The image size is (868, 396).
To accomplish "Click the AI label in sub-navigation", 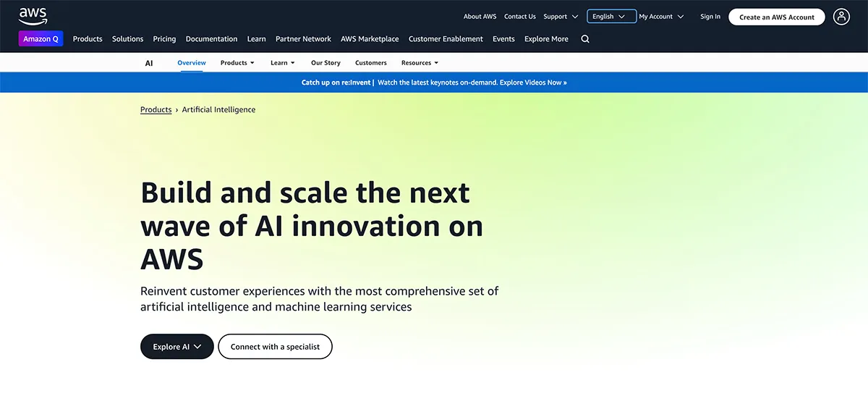I will point(149,63).
